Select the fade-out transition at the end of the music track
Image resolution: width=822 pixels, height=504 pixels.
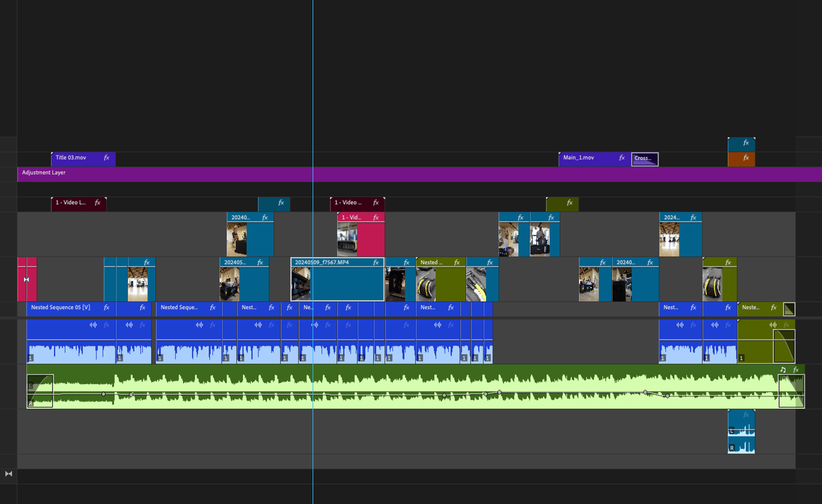point(791,391)
